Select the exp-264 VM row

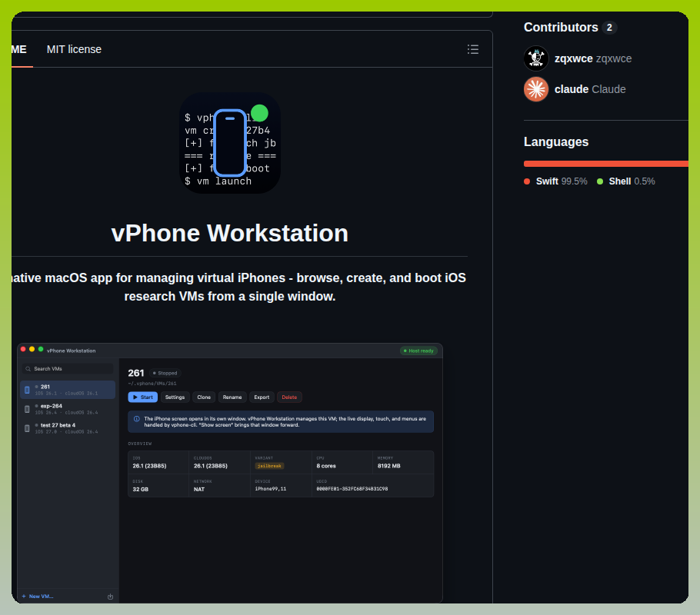[68, 409]
